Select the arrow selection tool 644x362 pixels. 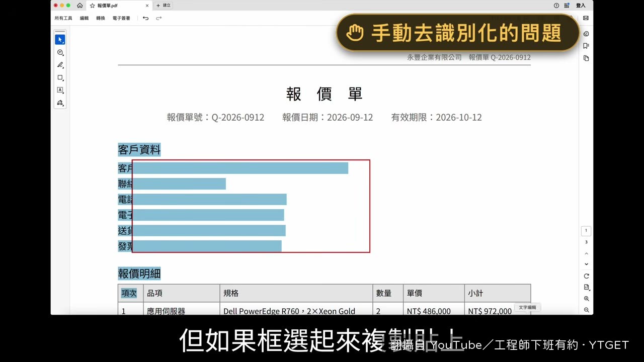60,40
